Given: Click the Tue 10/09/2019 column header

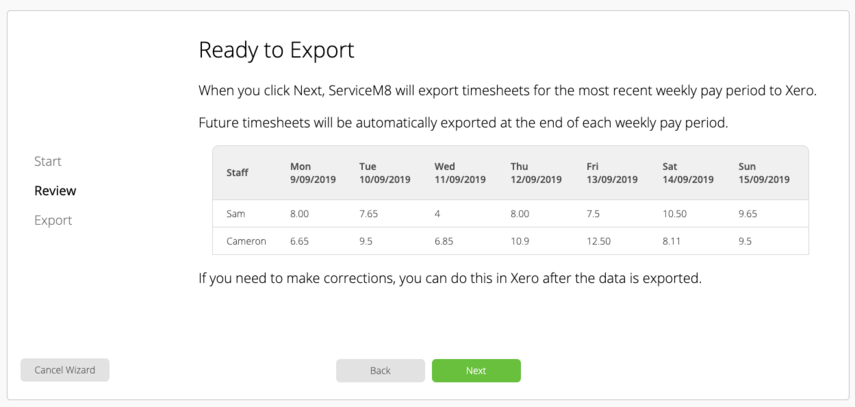Looking at the screenshot, I should click(x=385, y=172).
